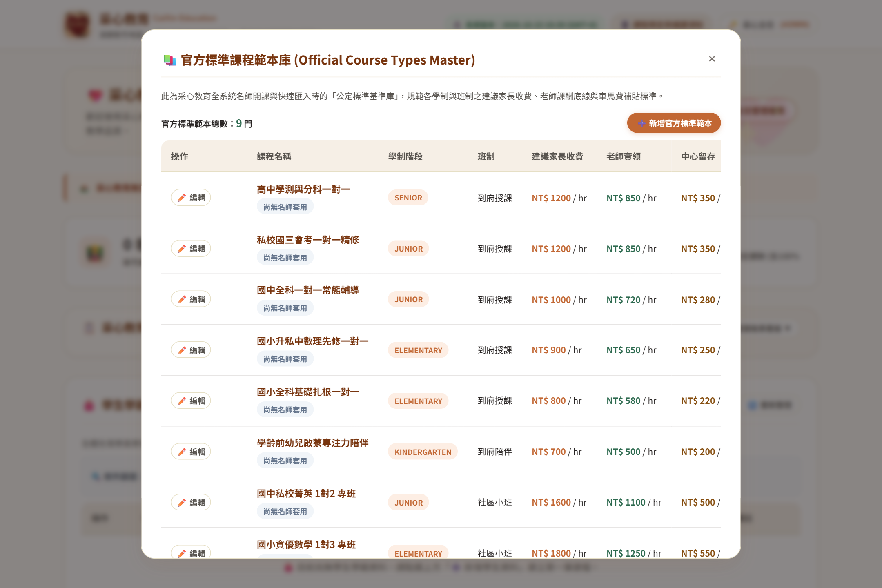Image resolution: width=882 pixels, height=588 pixels.
Task: Click the 班制 column header
Action: pyautogui.click(x=486, y=156)
